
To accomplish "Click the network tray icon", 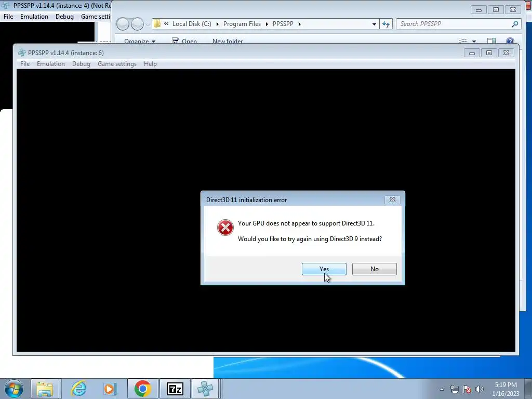I will pos(454,389).
